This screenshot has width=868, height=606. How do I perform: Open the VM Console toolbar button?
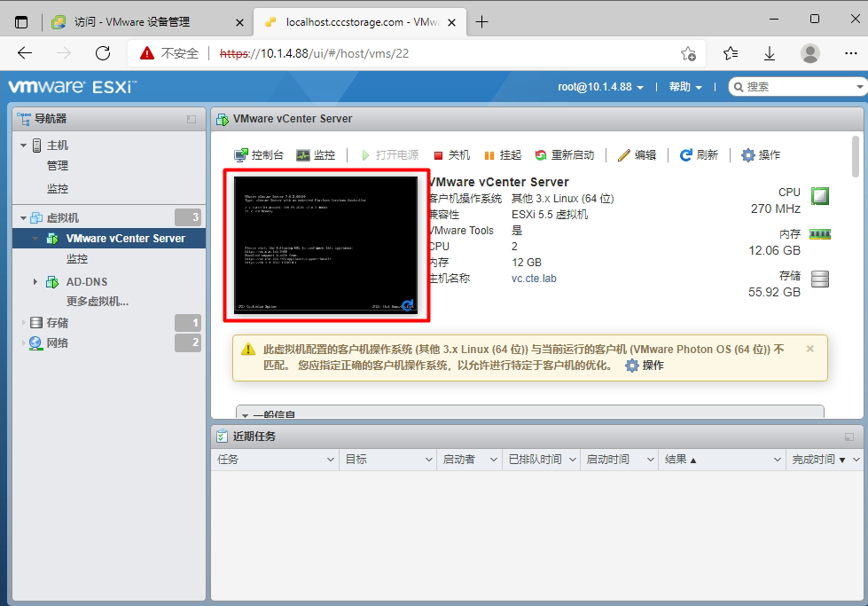(x=259, y=155)
